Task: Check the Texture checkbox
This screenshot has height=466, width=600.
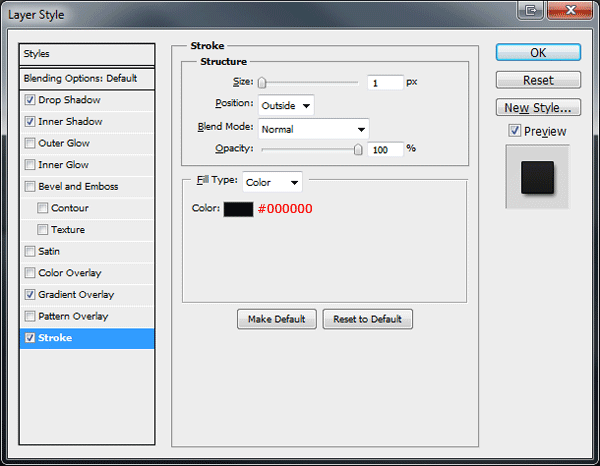Action: click(x=42, y=230)
